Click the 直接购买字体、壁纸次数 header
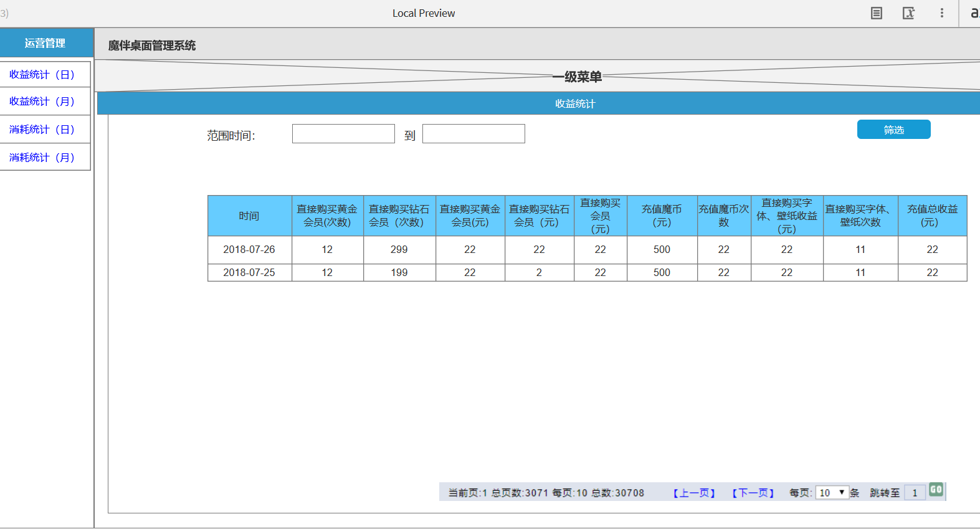 pyautogui.click(x=860, y=216)
